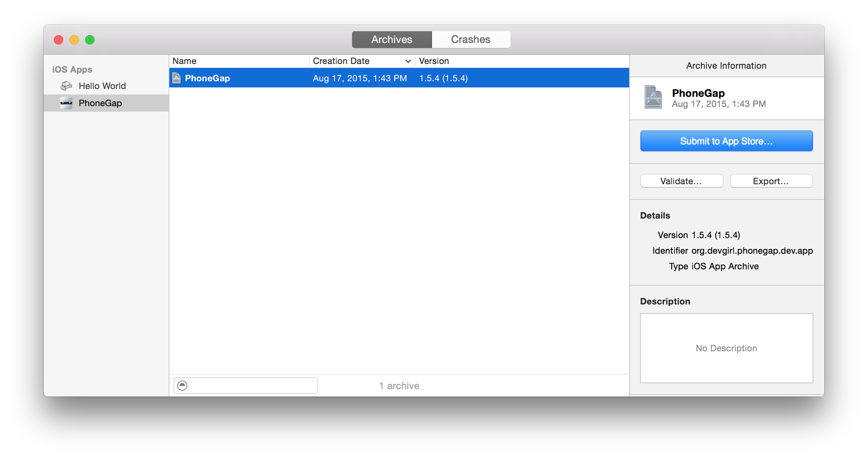The width and height of the screenshot is (868, 459).
Task: Select the PhoneGap archive name cell
Action: (x=207, y=78)
